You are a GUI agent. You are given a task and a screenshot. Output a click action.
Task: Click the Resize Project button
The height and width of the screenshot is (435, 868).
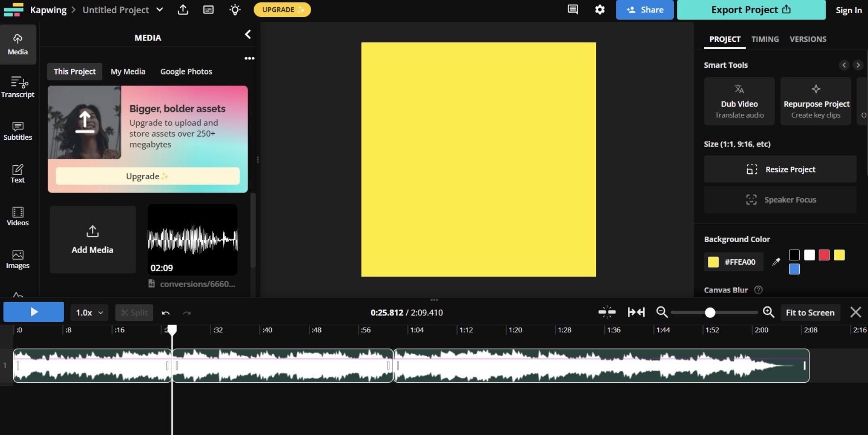click(780, 169)
